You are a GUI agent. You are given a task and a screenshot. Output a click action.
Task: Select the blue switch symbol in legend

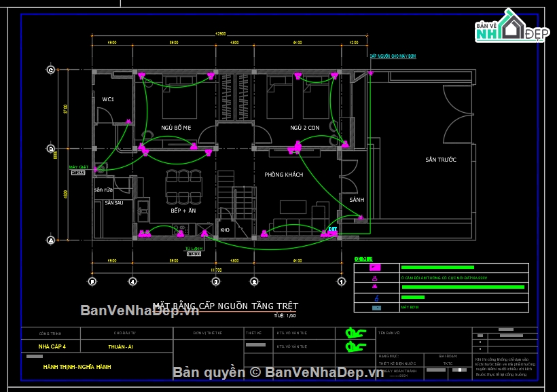coord(376,298)
